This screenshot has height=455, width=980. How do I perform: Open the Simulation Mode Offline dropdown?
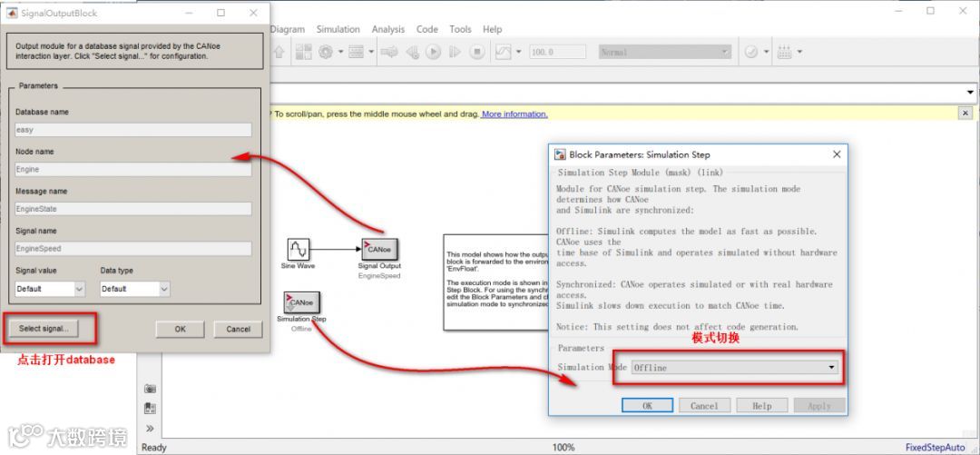pos(734,368)
